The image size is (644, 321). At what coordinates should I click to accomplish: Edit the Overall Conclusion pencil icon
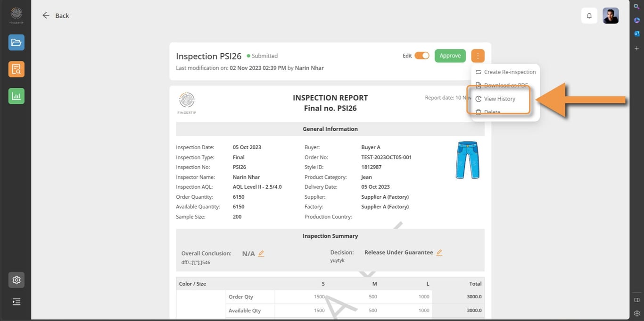point(261,253)
